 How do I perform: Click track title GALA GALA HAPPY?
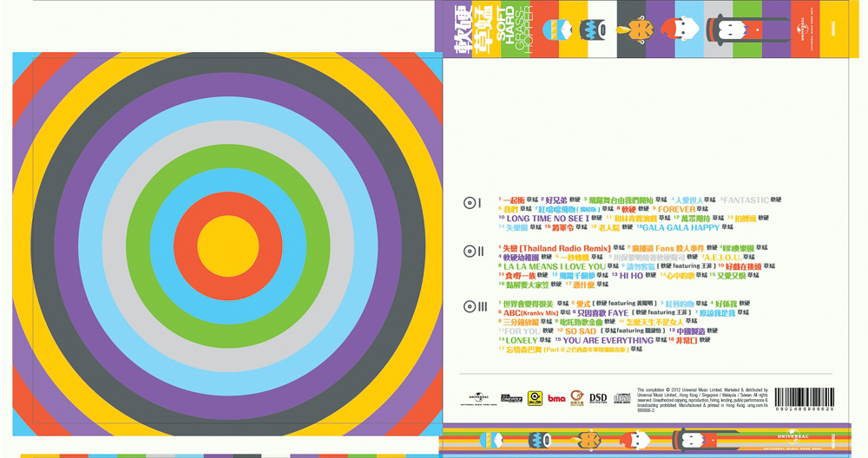681,227
